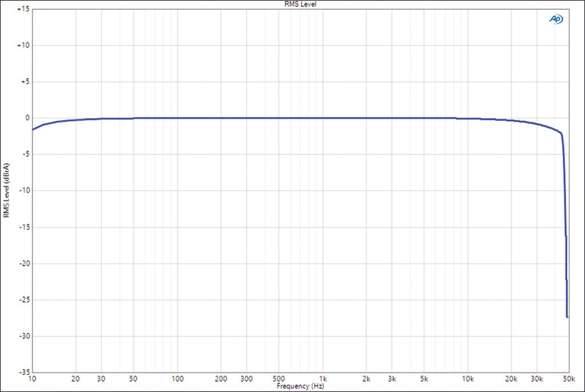
Task: Click the RMS Level (dBrA) axis label
Action: (6, 190)
